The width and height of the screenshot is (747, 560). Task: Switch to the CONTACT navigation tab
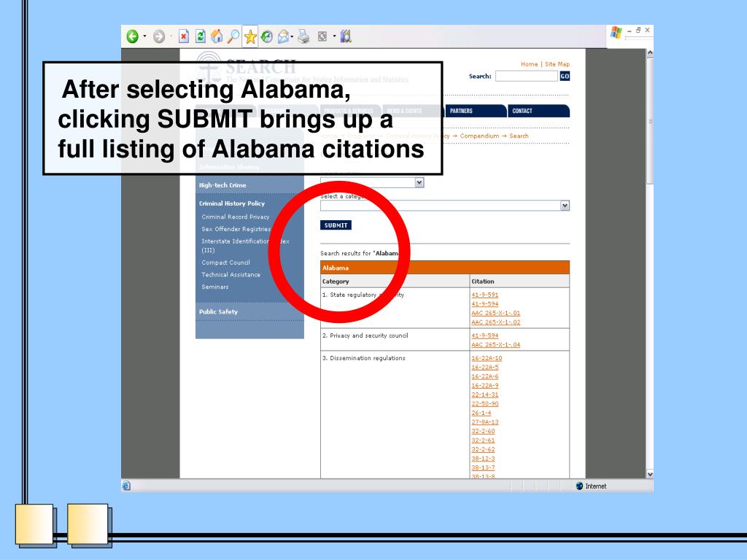click(x=538, y=111)
